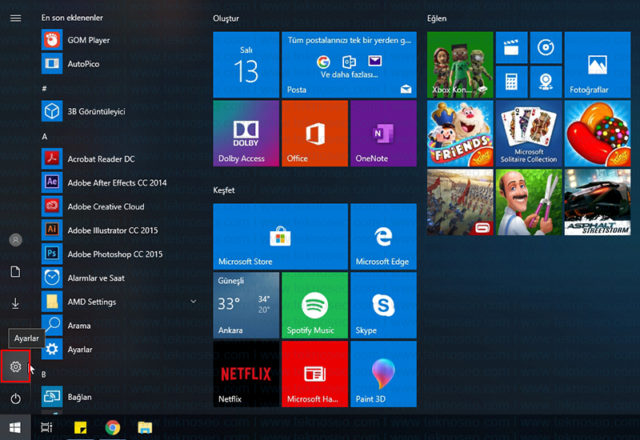Open Ayarlar in the app list
The width and height of the screenshot is (640, 440).
[x=118, y=349]
